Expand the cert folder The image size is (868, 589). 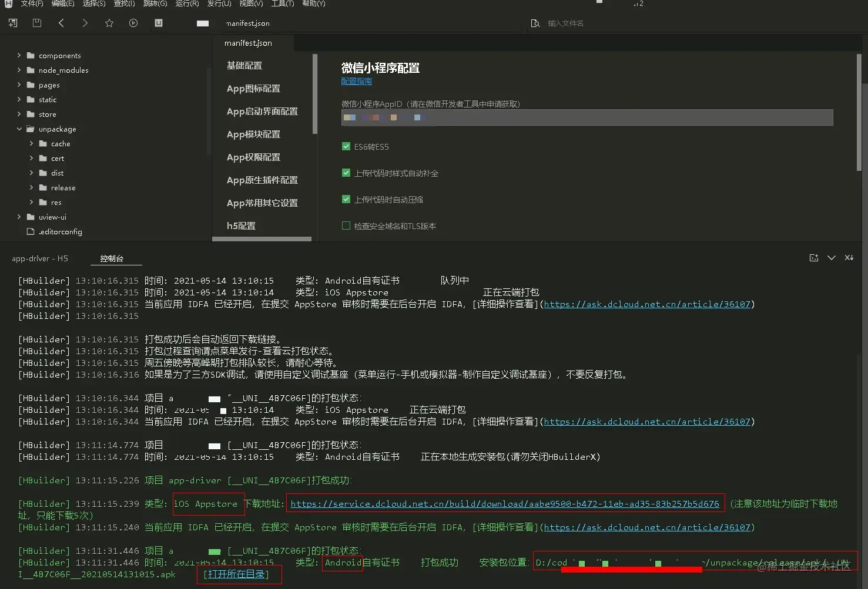pos(31,158)
